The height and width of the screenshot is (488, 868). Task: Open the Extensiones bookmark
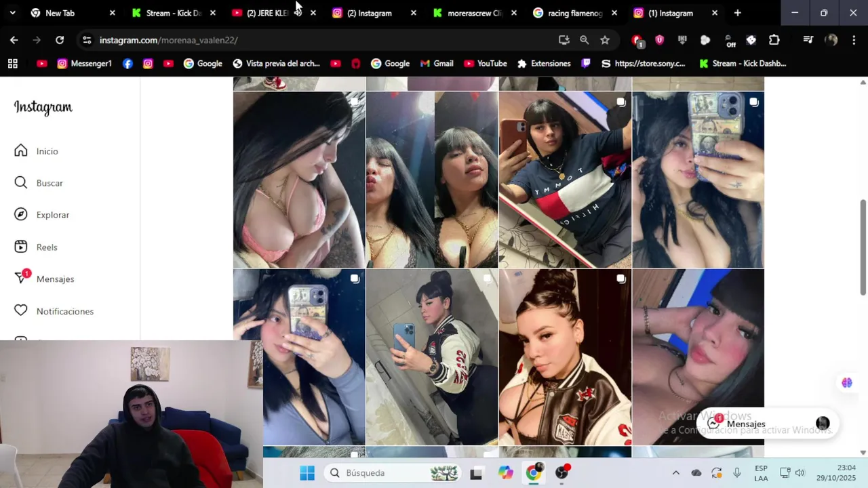click(544, 64)
